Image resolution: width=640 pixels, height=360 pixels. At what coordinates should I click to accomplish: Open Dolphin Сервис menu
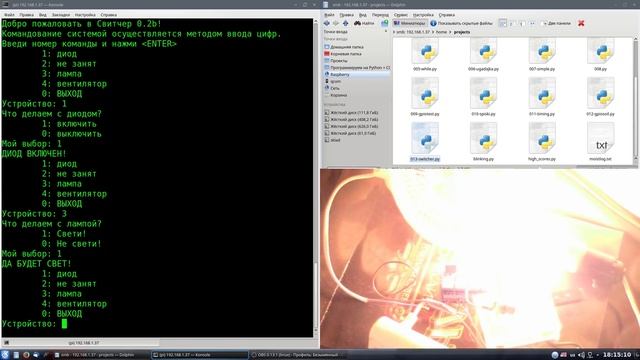(x=400, y=15)
